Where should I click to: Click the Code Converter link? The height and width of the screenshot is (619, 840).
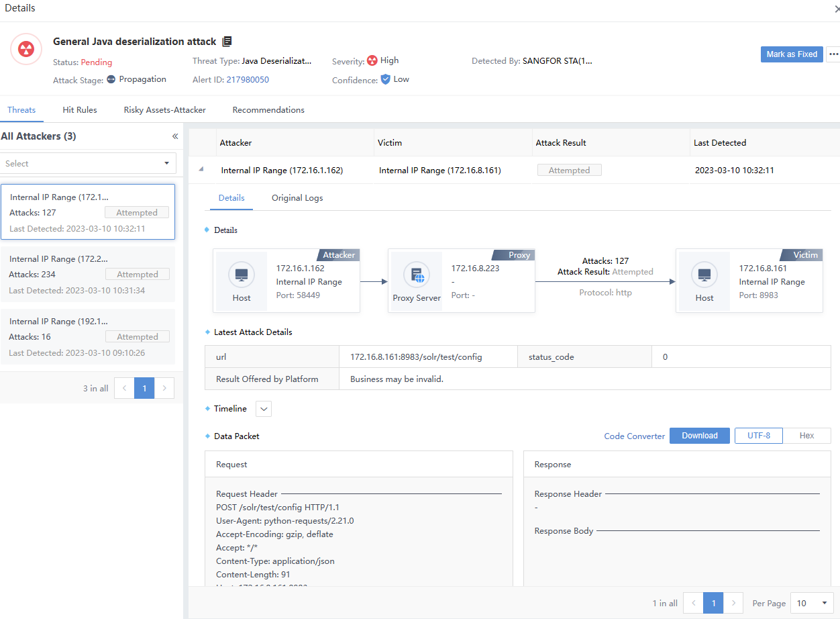(634, 436)
